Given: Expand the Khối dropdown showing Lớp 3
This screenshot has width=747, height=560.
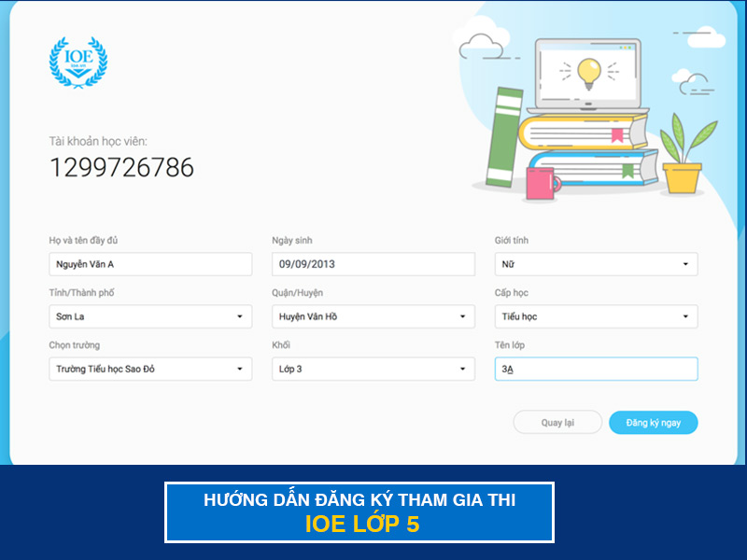Looking at the screenshot, I should [x=373, y=369].
